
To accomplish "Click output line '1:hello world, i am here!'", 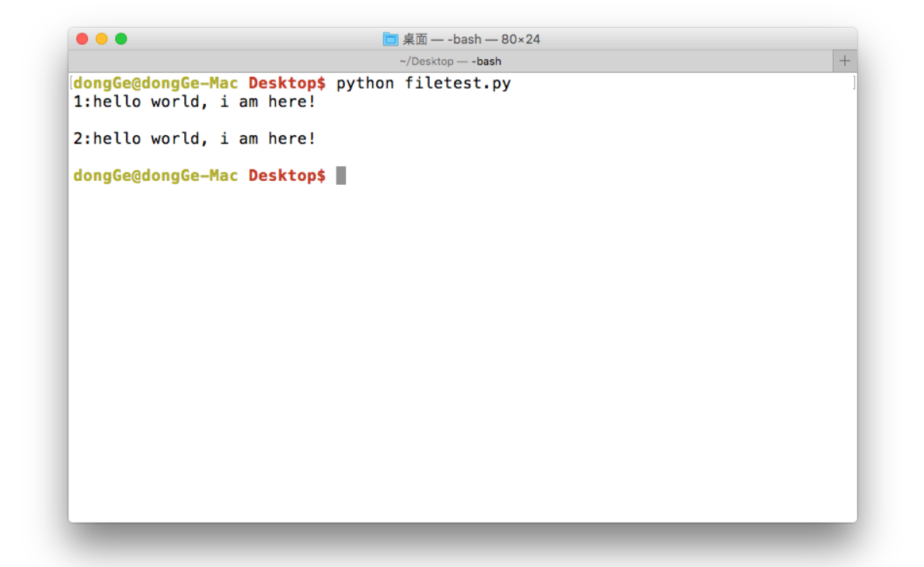I will 194,102.
